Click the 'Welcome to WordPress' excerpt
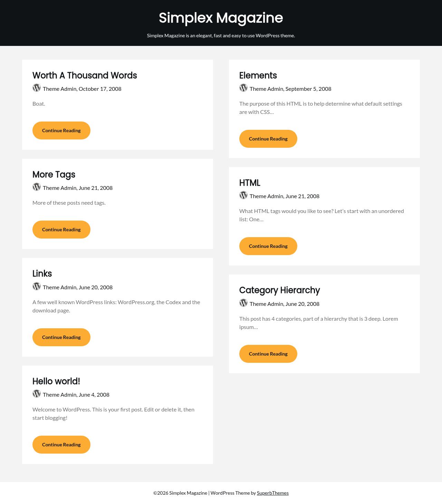 point(113,414)
